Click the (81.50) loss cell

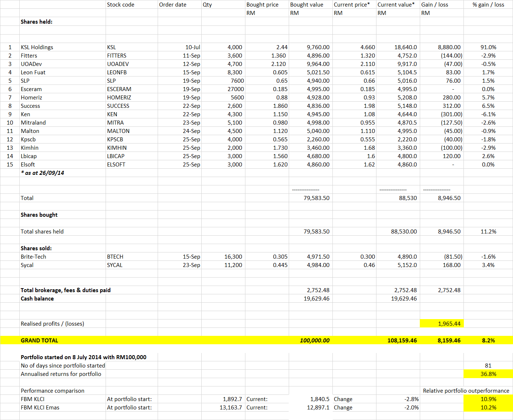point(442,256)
